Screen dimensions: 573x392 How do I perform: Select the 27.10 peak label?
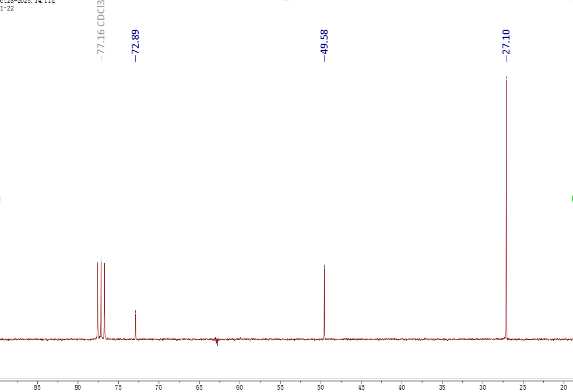point(505,45)
